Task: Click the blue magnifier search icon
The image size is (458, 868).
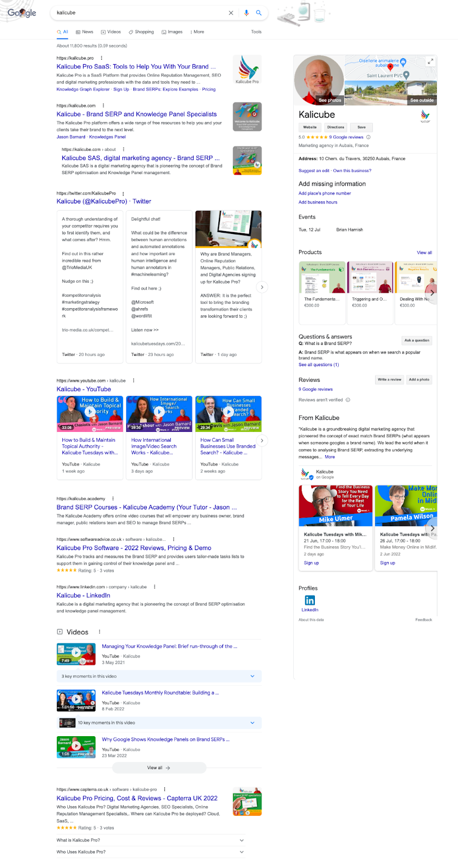Action: 259,12
